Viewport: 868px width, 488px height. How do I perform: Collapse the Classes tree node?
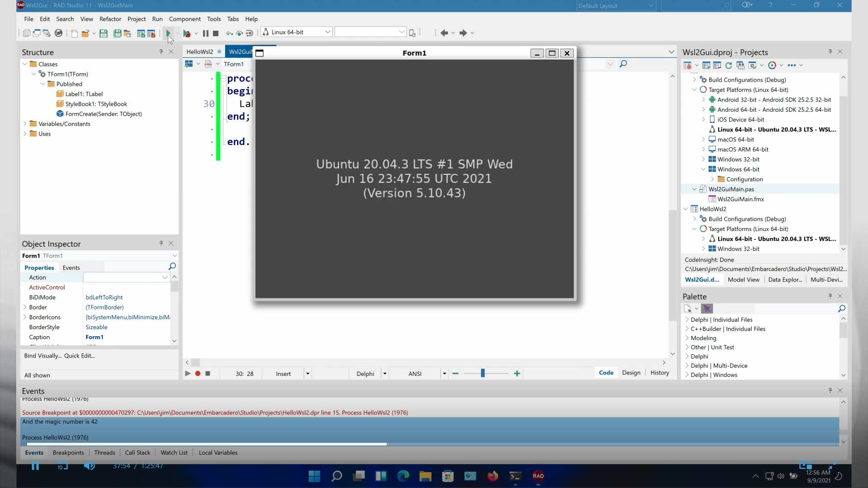[25, 64]
